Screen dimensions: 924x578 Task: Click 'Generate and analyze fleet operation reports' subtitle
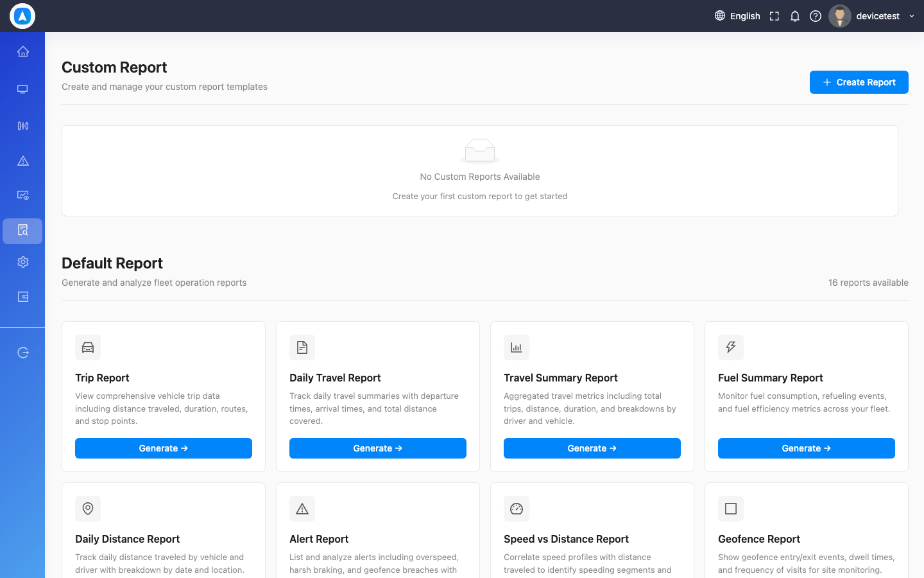[154, 283]
